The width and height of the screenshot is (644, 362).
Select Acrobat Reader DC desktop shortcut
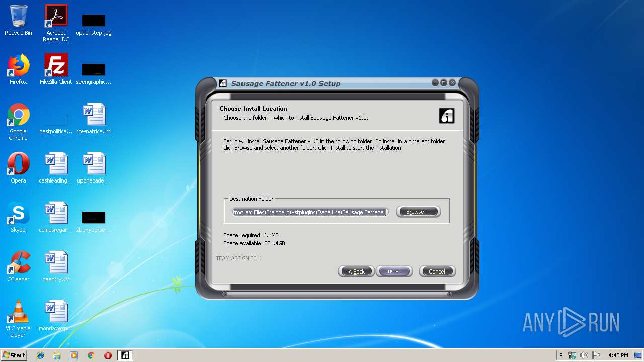[x=56, y=23]
